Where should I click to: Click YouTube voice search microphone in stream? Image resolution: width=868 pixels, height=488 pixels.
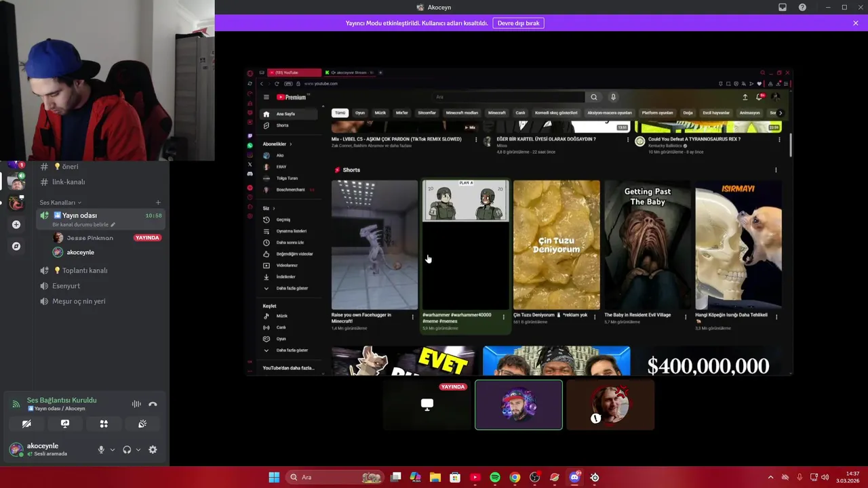[613, 97]
